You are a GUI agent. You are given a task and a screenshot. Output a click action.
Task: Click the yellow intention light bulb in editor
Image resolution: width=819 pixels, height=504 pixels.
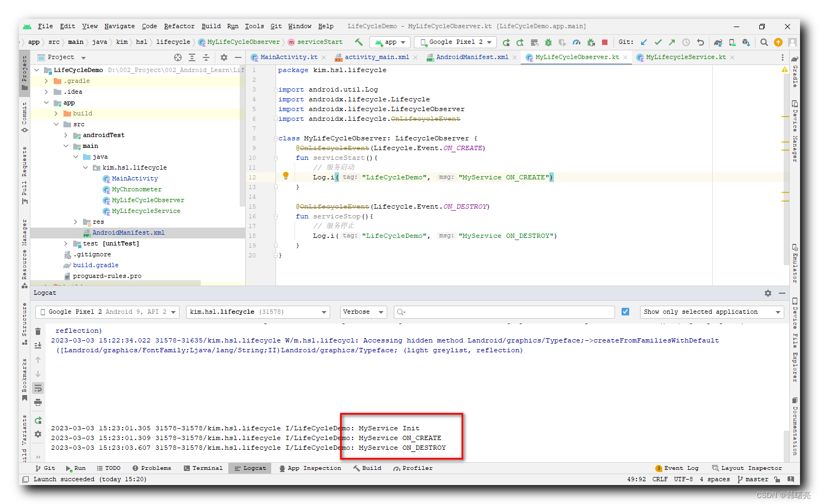tap(286, 176)
